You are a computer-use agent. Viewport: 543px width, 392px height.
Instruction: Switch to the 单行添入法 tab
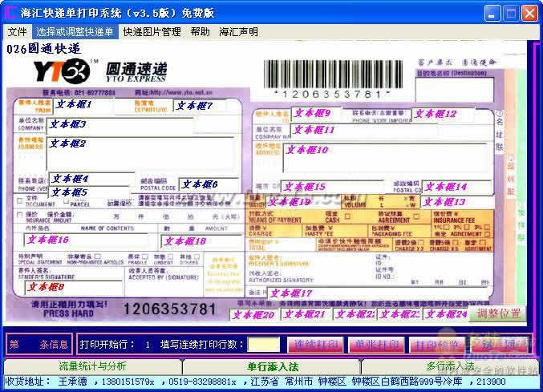pyautogui.click(x=273, y=366)
